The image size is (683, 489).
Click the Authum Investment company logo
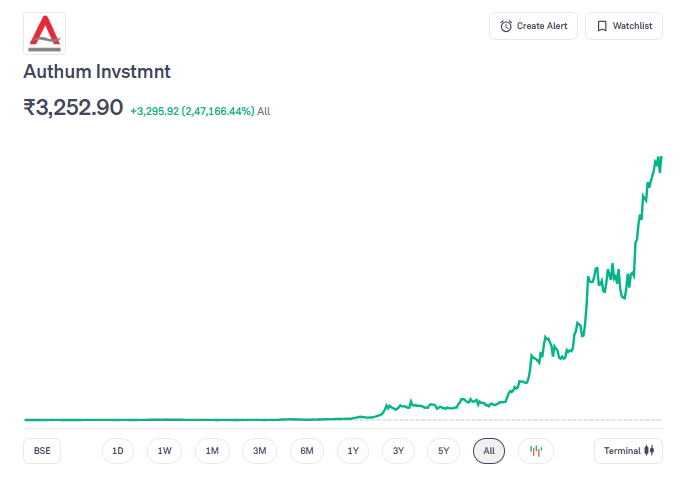tap(44, 33)
